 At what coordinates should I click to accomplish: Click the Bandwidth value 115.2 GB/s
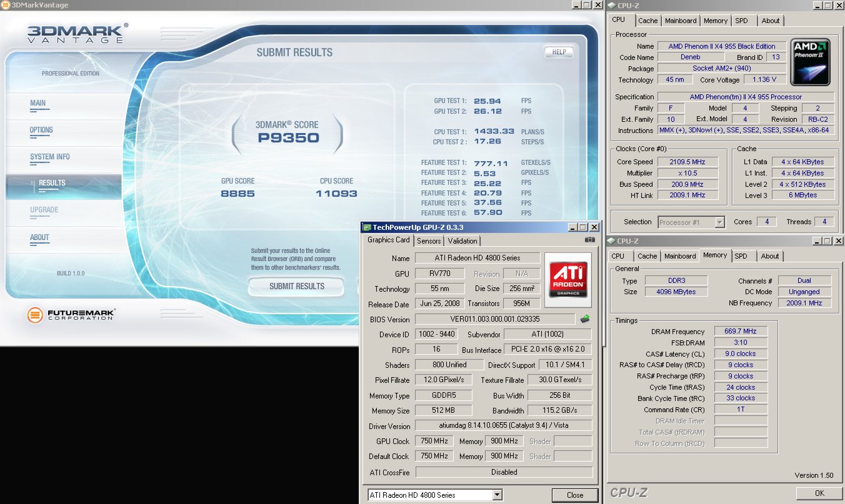pyautogui.click(x=559, y=410)
